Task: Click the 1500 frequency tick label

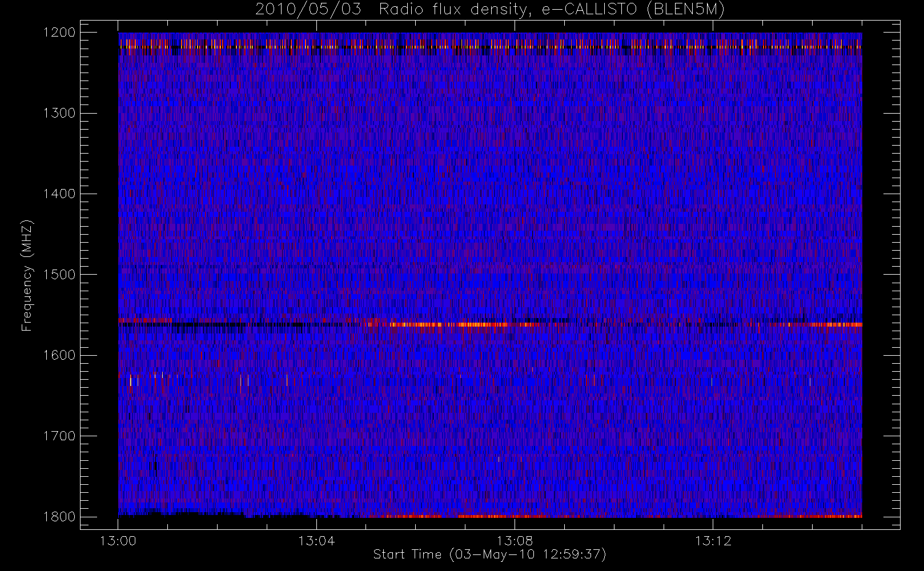Action: pos(59,275)
